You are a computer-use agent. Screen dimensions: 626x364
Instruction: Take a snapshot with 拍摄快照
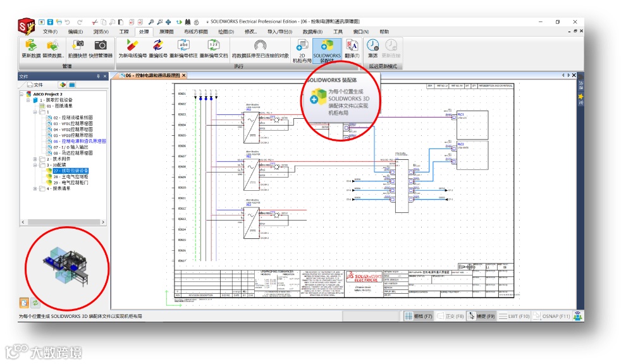[77, 49]
